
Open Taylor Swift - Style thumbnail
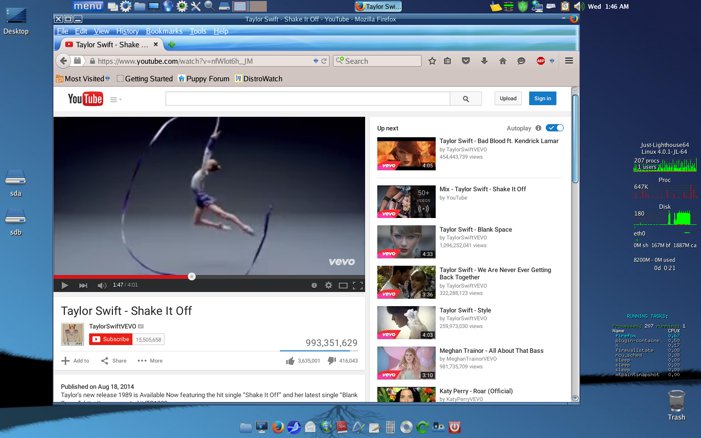point(406,322)
